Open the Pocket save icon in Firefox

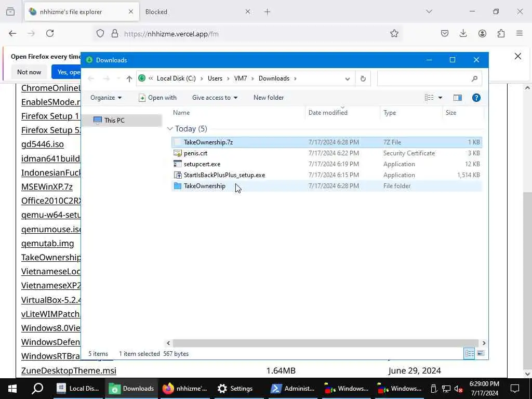tap(445, 33)
